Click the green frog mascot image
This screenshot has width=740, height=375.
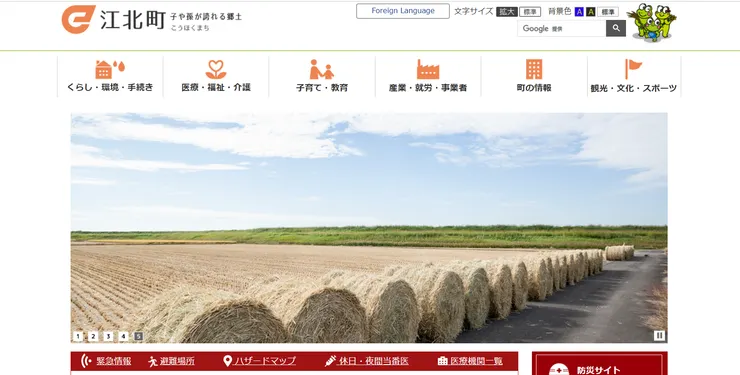pos(651,22)
